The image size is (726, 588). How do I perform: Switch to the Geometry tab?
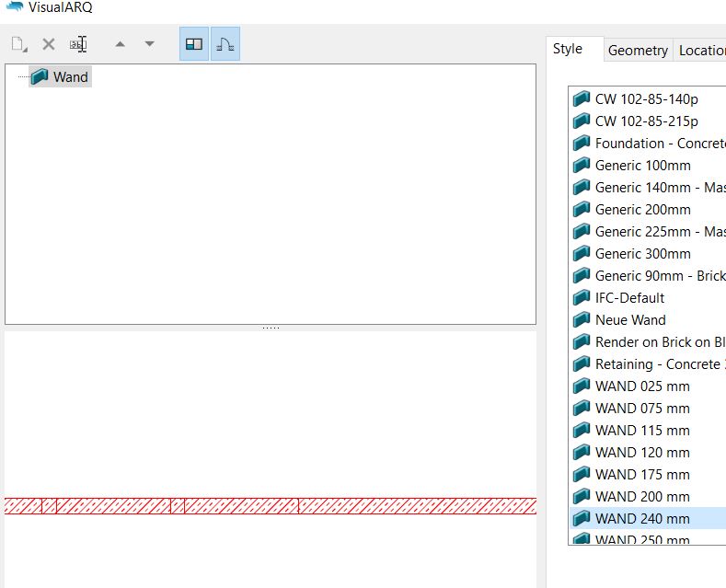(638, 50)
